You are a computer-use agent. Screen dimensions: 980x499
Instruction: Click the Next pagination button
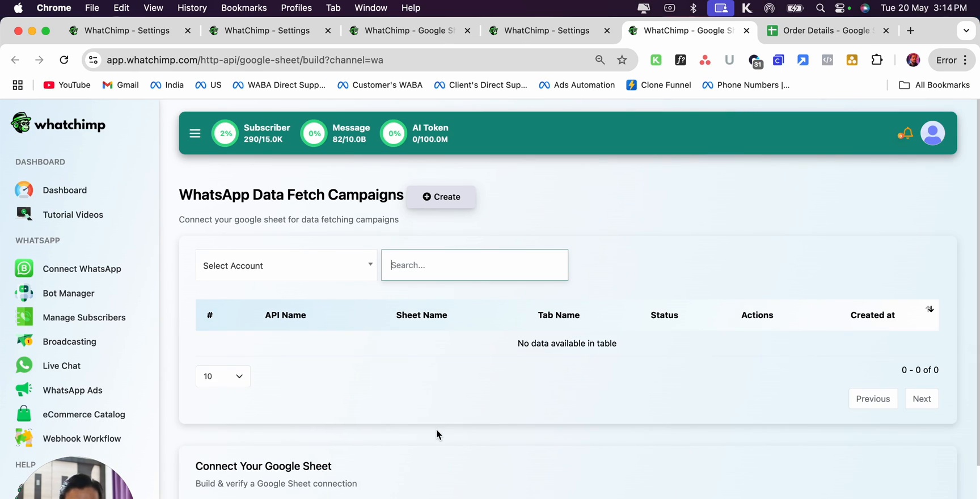[x=922, y=399]
